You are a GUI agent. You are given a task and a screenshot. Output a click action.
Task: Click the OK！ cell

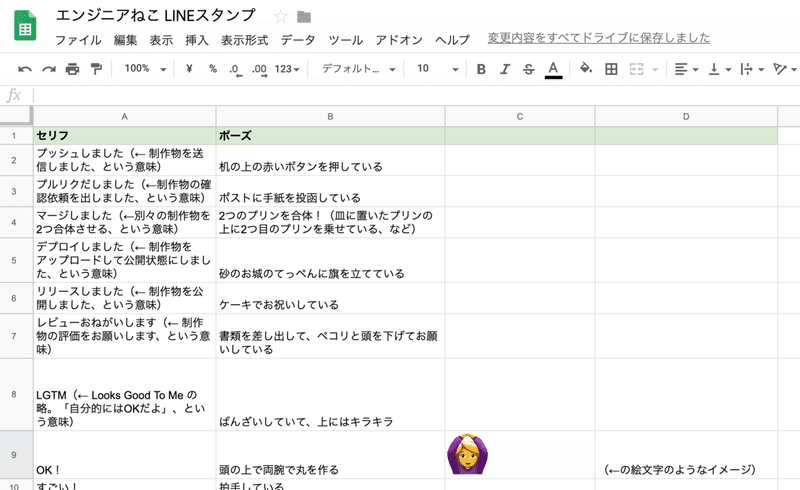(124, 455)
